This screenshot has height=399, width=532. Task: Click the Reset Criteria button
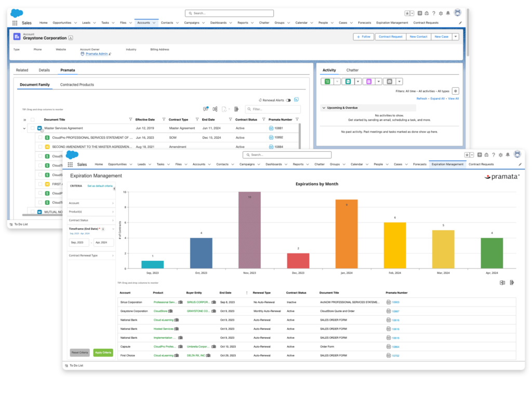pyautogui.click(x=79, y=353)
